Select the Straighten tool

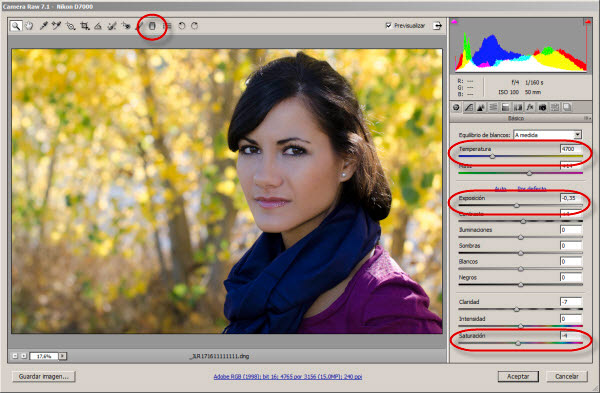pyautogui.click(x=98, y=26)
